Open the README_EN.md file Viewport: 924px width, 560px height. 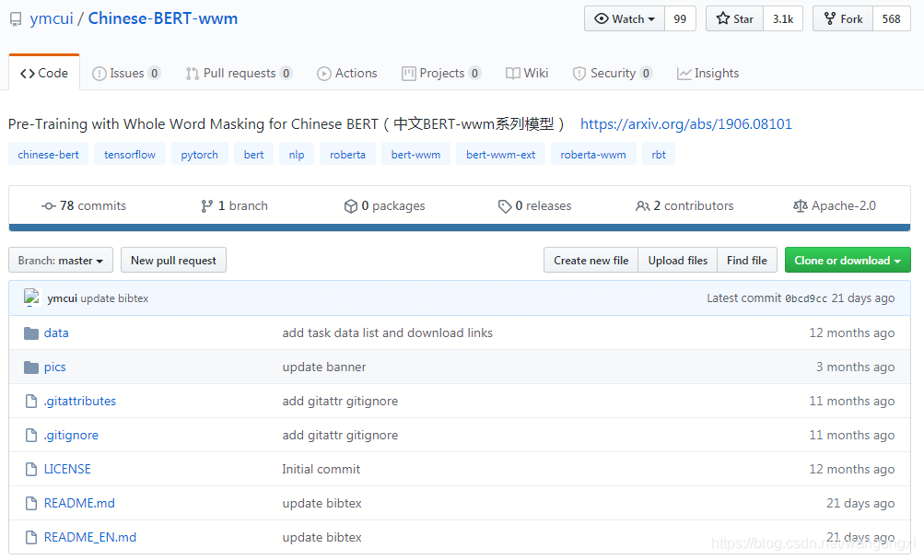click(89, 537)
